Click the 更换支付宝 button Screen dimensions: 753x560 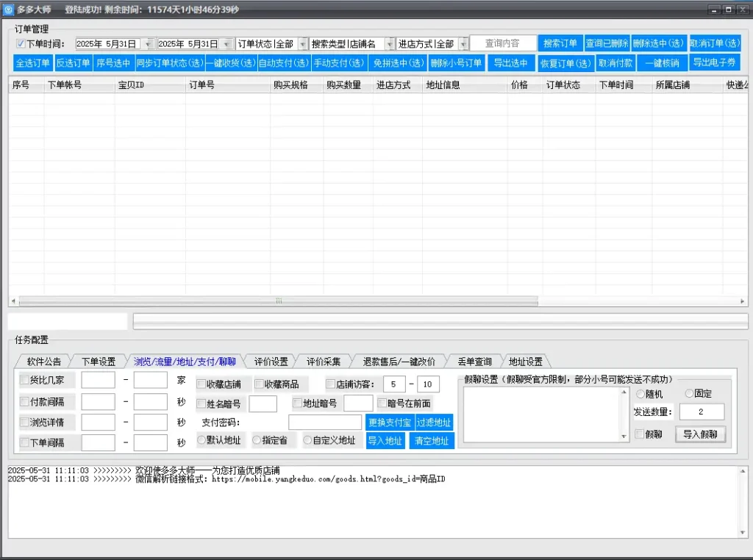(x=390, y=423)
